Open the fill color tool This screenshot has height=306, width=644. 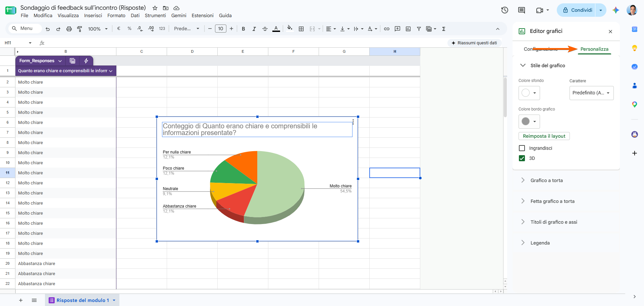tap(290, 29)
